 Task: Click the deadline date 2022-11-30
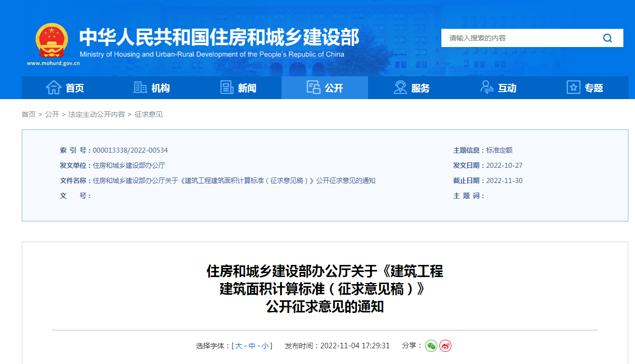coord(505,180)
